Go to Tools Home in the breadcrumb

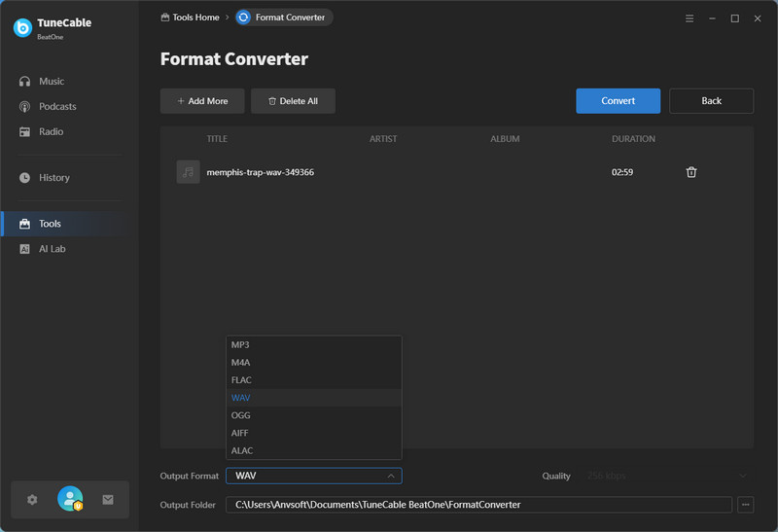190,18
